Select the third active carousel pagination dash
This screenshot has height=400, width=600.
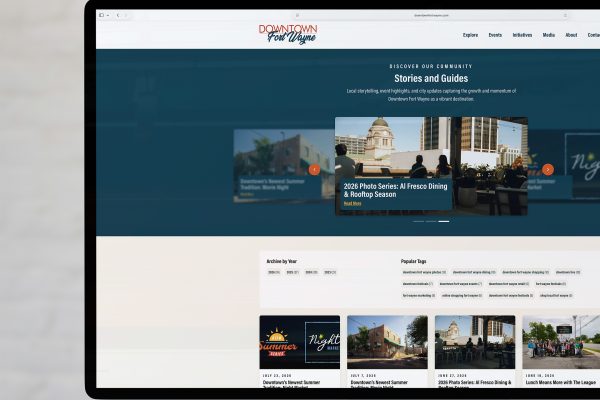443,221
